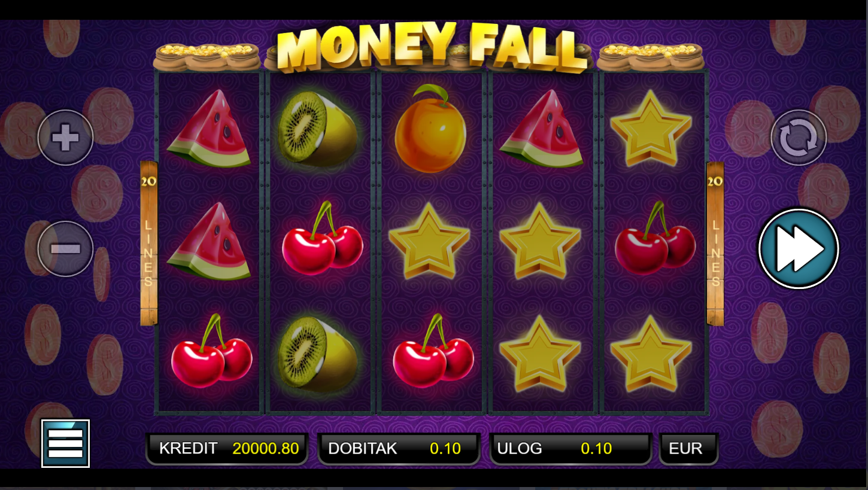Spin the reels with the fast-forward button
This screenshot has width=868, height=490.
[x=799, y=248]
